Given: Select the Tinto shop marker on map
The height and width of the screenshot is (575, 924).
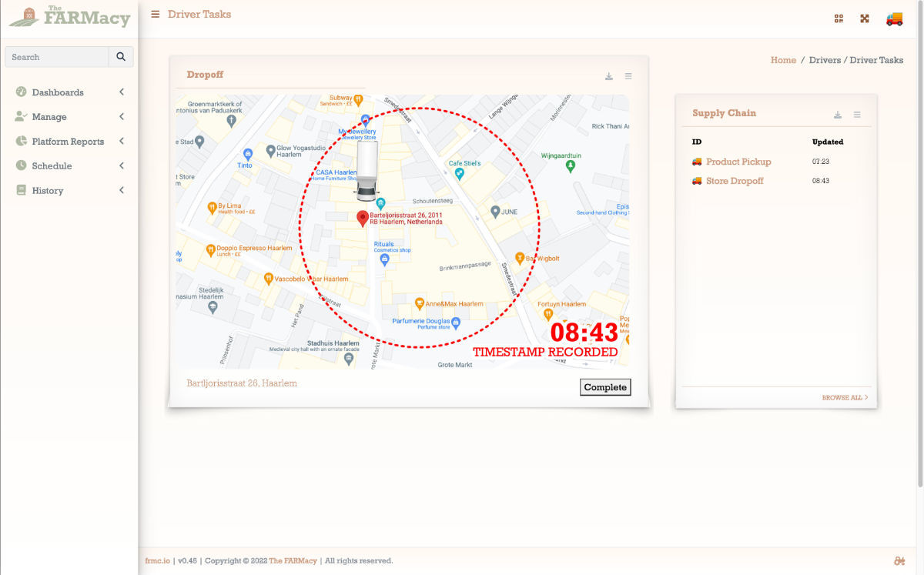Looking at the screenshot, I should pyautogui.click(x=247, y=155).
